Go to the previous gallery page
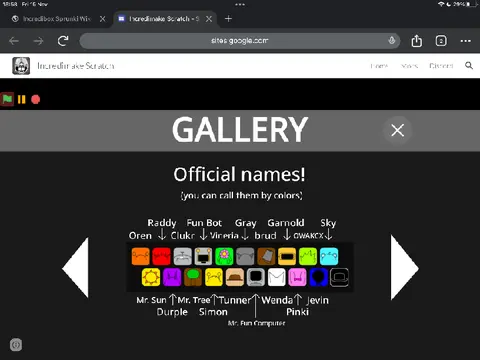The image size is (480, 360). [76, 268]
